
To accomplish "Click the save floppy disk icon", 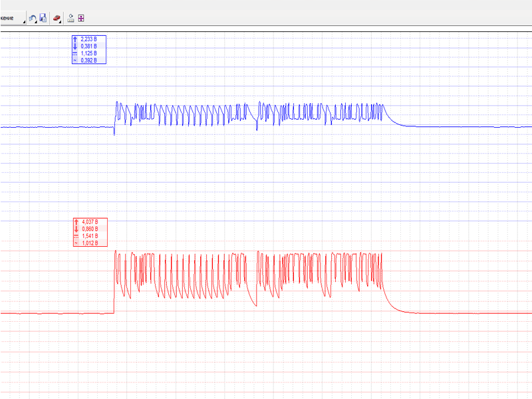I will 43,17.
